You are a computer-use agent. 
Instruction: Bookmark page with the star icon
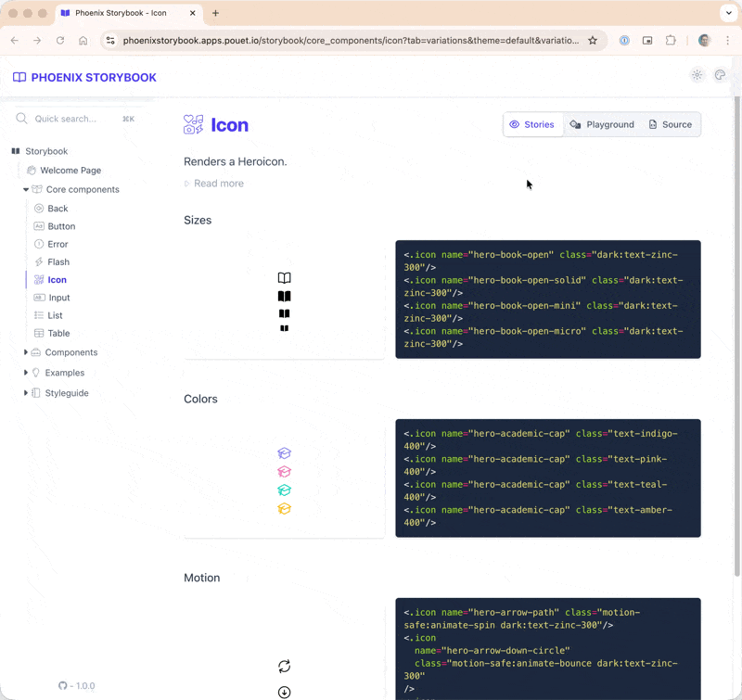tap(593, 41)
